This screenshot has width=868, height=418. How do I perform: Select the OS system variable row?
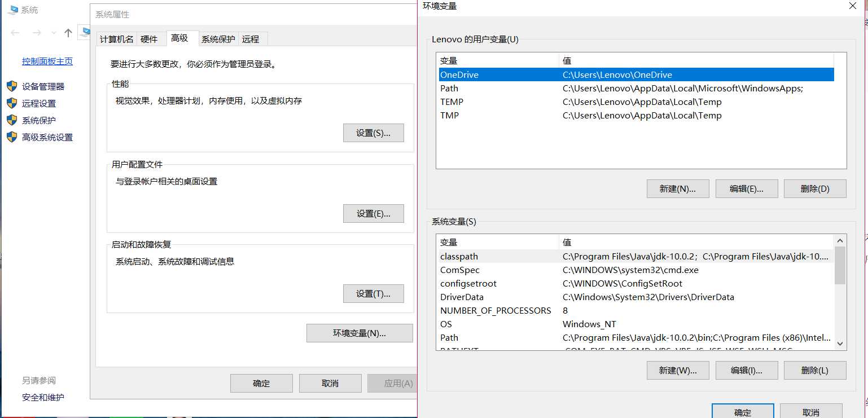coord(636,324)
